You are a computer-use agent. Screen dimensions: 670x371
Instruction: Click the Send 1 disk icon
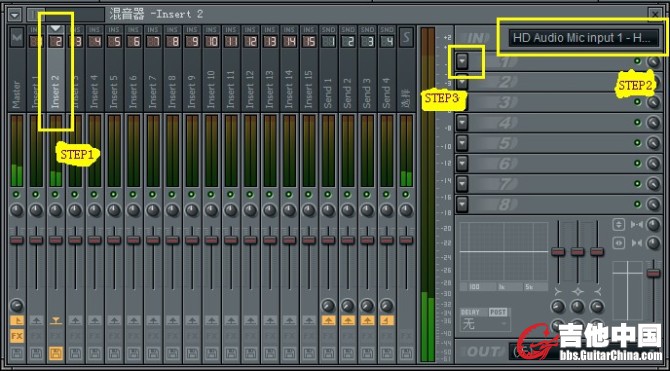click(x=328, y=353)
